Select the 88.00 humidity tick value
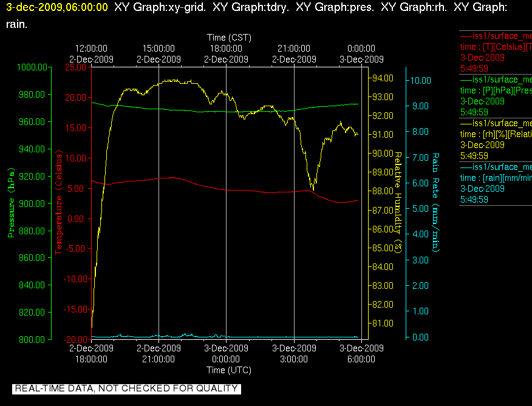This screenshot has height=406, width=532. (x=383, y=191)
